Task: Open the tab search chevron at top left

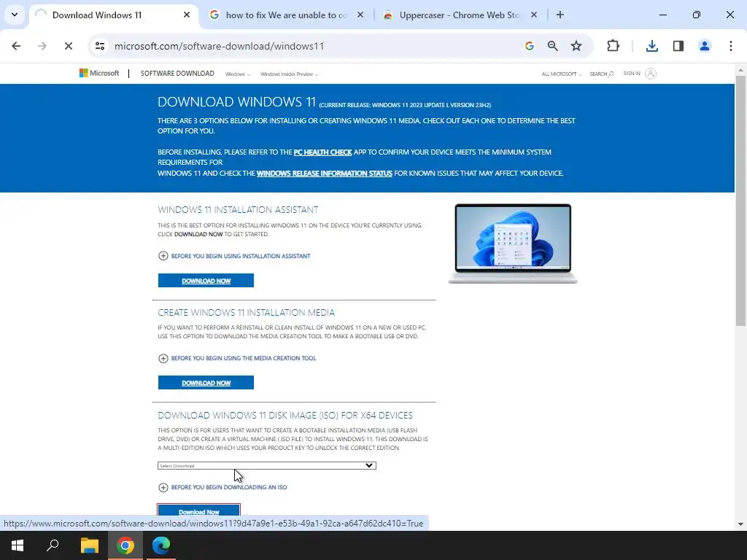Action: click(15, 15)
